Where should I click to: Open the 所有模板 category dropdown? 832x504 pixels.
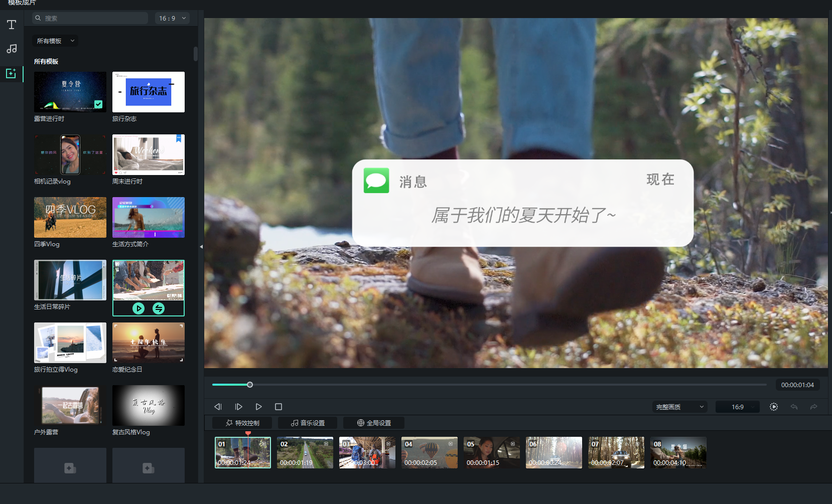coord(55,41)
